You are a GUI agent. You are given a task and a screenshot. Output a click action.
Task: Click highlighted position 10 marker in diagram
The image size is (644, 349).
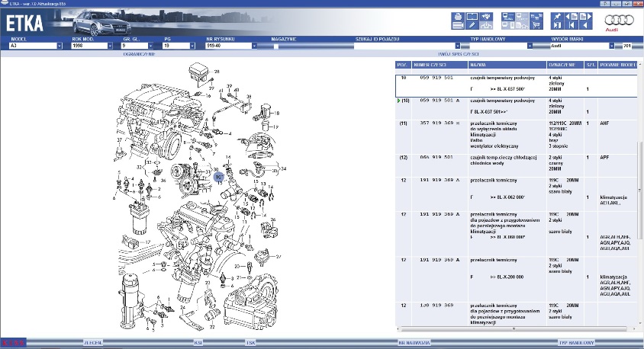[219, 177]
